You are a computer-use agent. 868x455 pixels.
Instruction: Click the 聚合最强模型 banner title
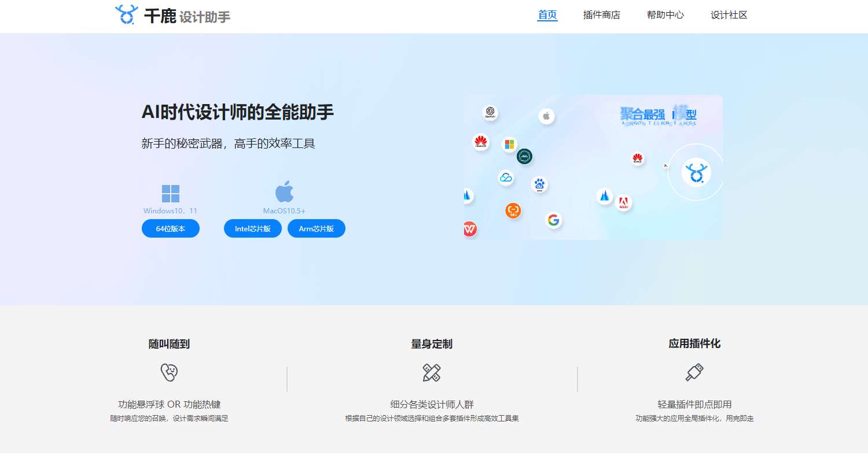click(x=659, y=114)
